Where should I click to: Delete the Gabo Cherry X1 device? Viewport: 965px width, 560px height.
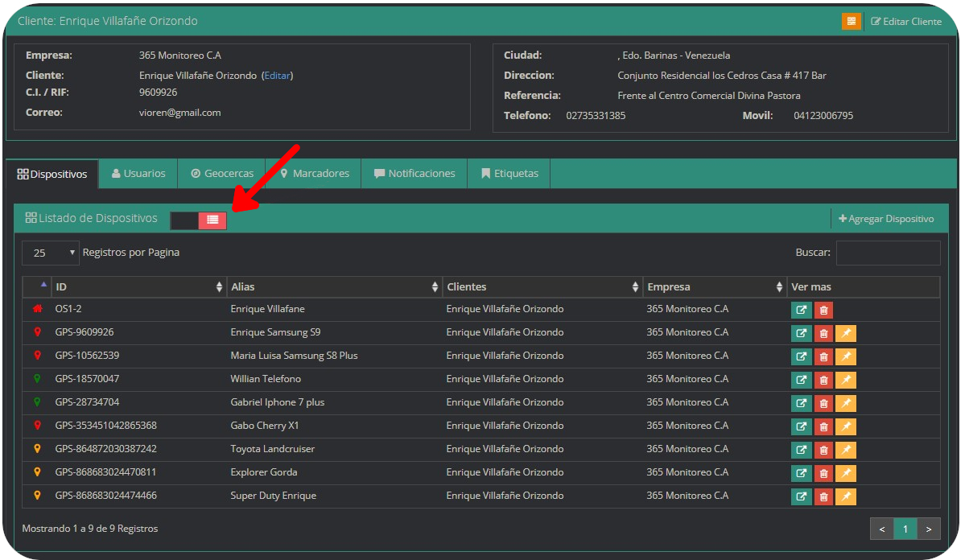pos(823,427)
